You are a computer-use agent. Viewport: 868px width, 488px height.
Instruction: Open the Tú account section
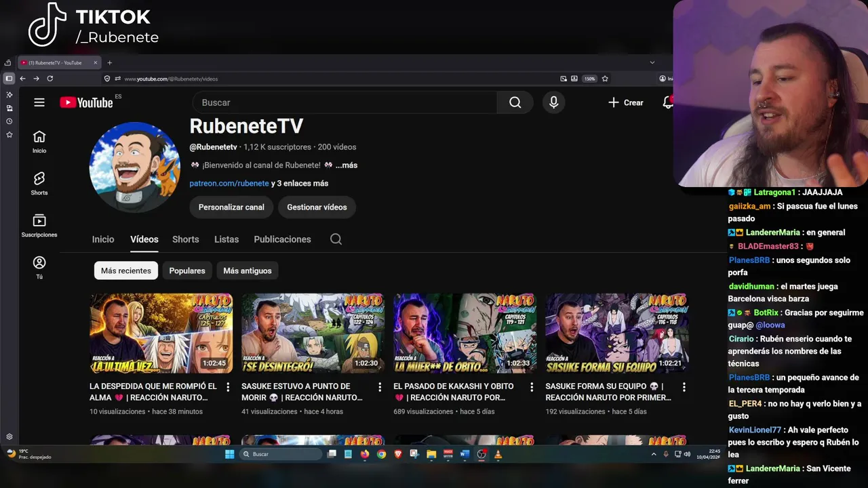click(39, 268)
